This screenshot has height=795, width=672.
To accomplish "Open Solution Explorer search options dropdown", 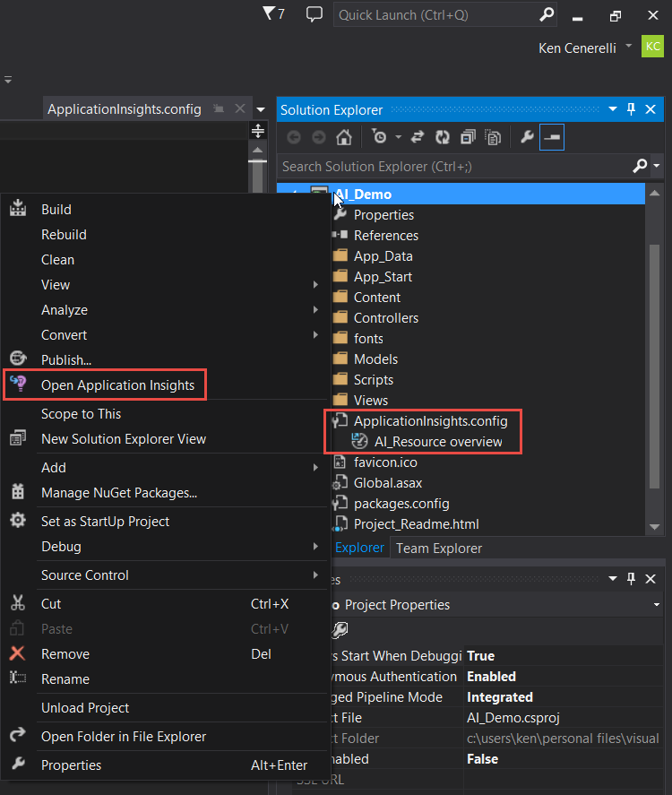I will (x=657, y=166).
